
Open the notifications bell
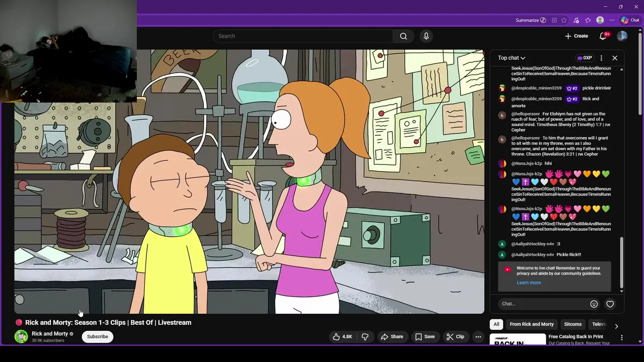click(603, 36)
